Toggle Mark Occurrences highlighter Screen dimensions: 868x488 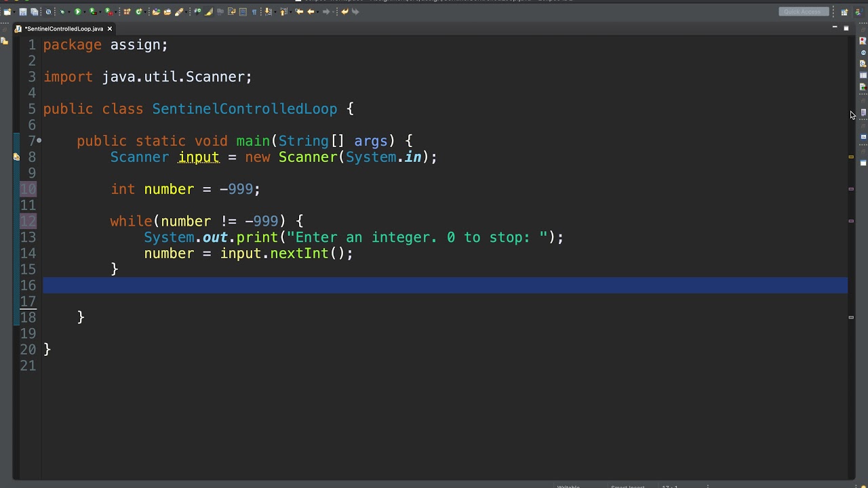tap(208, 12)
